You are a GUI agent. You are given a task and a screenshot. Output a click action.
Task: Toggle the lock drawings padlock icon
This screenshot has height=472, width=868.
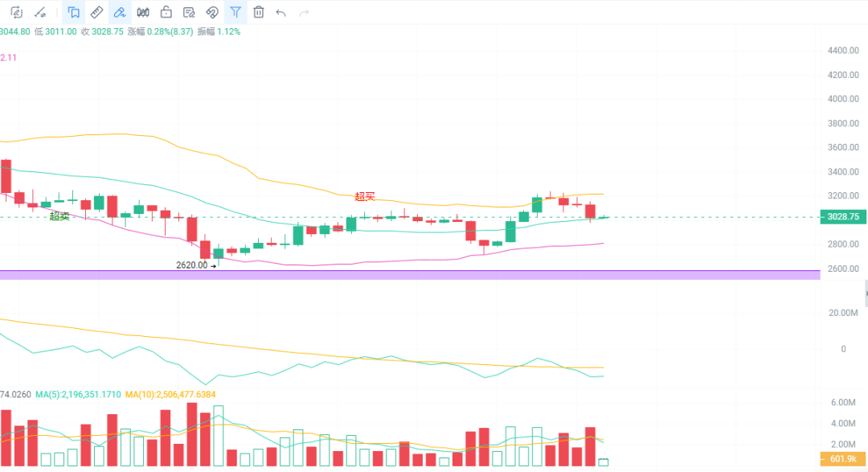166,12
